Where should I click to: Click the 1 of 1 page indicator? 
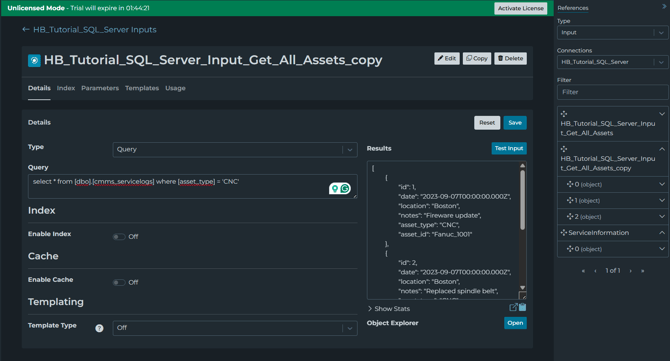613,270
